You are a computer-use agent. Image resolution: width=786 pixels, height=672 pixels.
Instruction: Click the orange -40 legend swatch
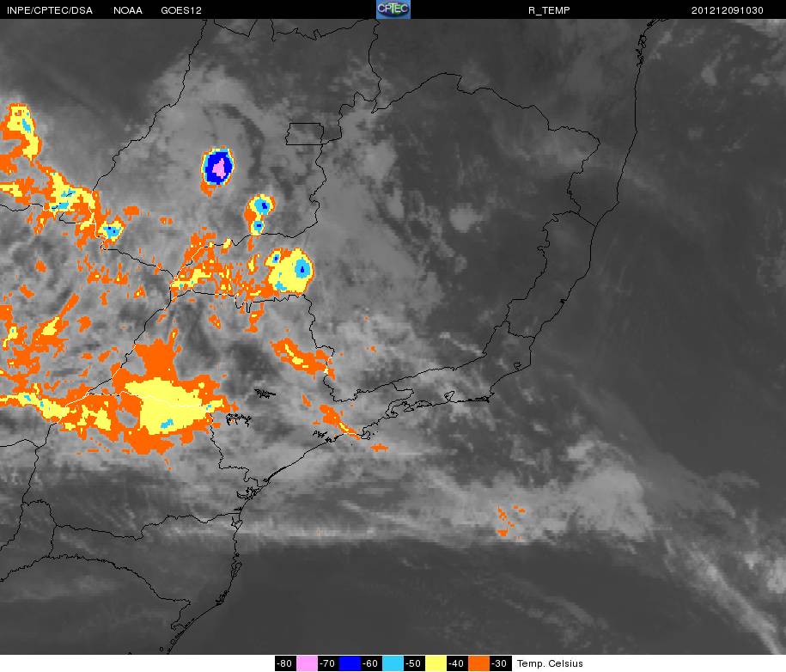tap(478, 663)
